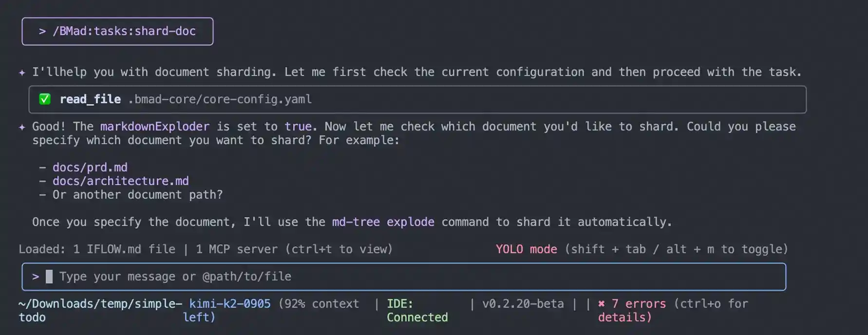This screenshot has height=335, width=868.
Task: Click the prompt arrow before /BMad:tasks:shard-doc
Action: click(x=42, y=31)
